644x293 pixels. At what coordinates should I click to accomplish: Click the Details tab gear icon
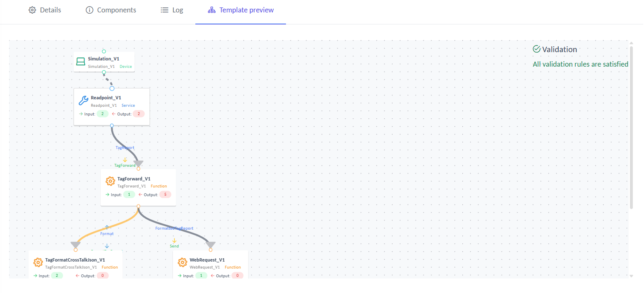[32, 10]
